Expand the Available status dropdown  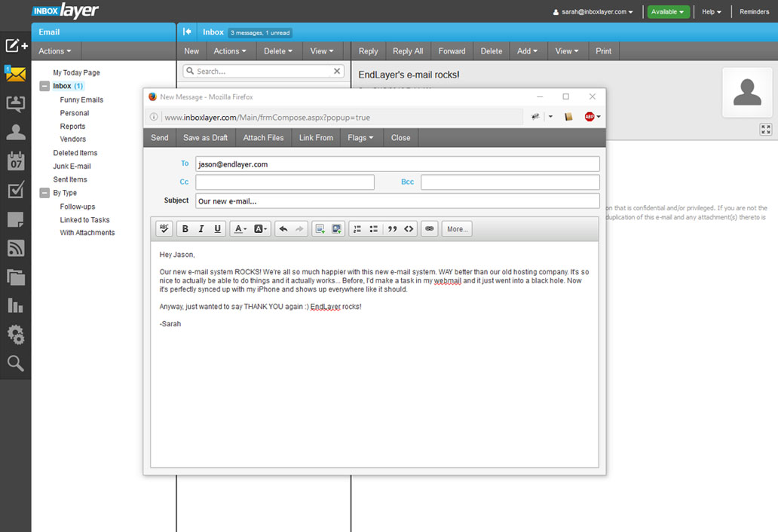click(668, 12)
